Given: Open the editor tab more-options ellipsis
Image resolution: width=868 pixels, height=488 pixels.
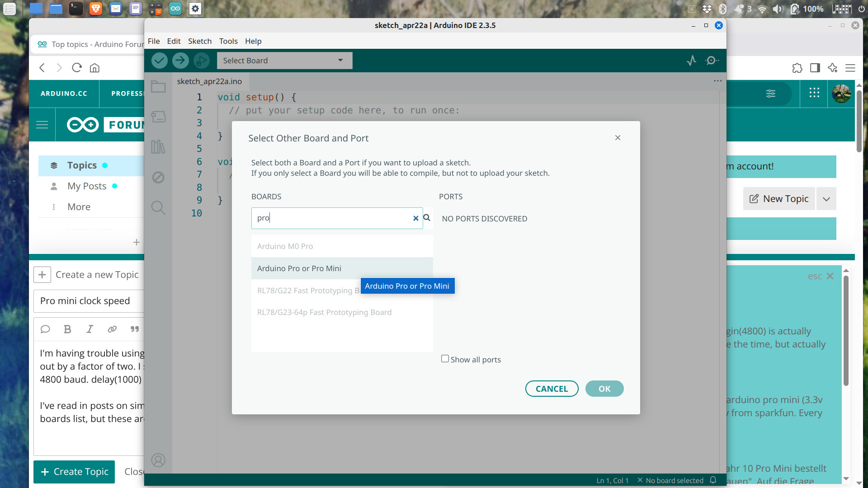Looking at the screenshot, I should click(x=717, y=81).
